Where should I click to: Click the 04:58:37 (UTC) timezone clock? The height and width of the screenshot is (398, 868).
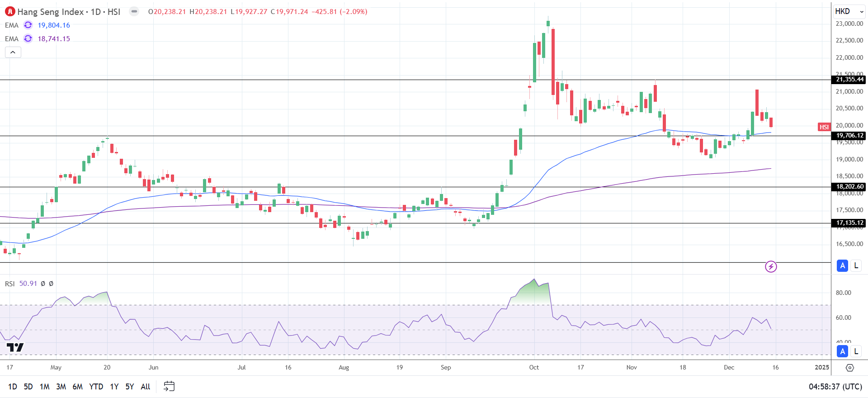click(x=835, y=387)
